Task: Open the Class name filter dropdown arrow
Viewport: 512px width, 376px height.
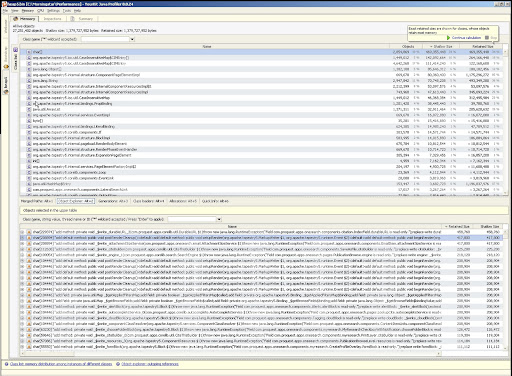Action: 132,39
